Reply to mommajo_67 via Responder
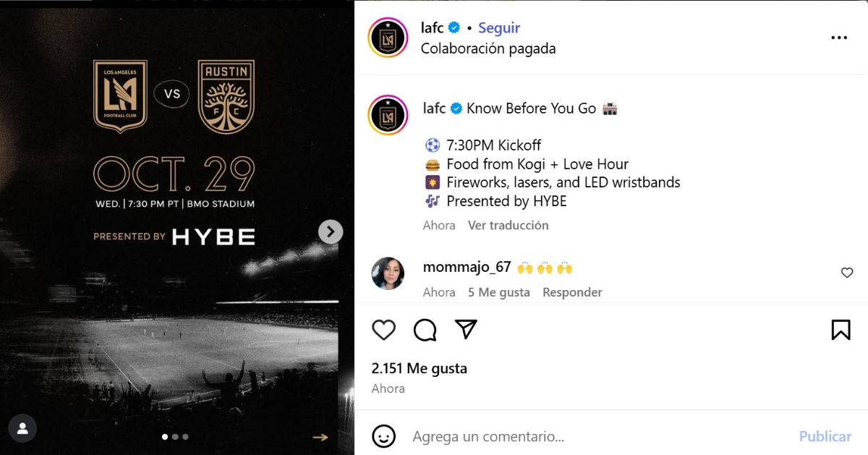This screenshot has width=868, height=455. click(572, 292)
